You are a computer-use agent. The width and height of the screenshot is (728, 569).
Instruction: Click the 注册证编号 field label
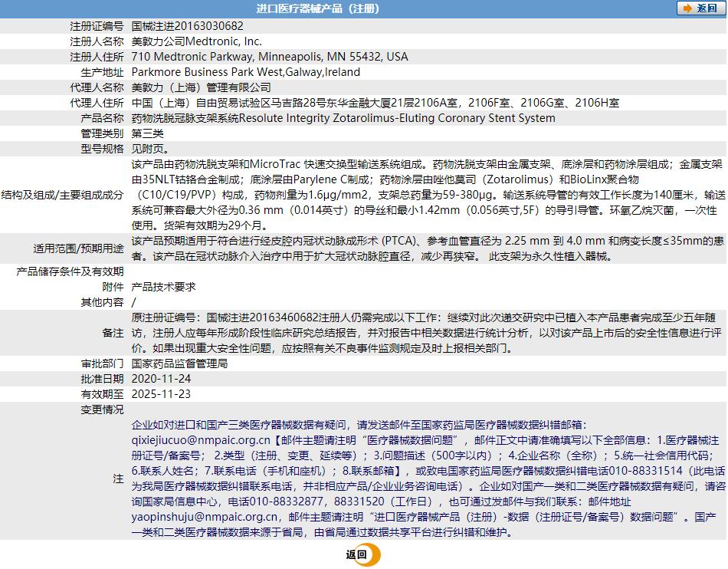97,26
